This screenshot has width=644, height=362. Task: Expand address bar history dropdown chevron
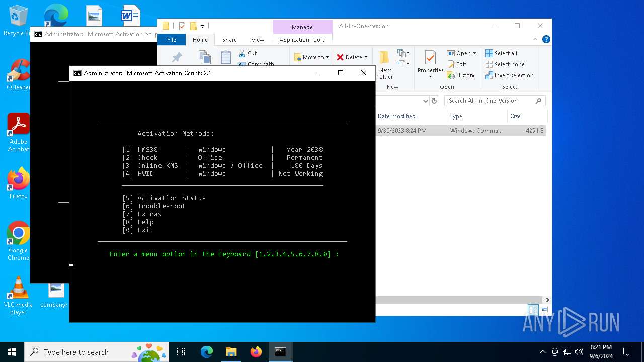click(426, 101)
